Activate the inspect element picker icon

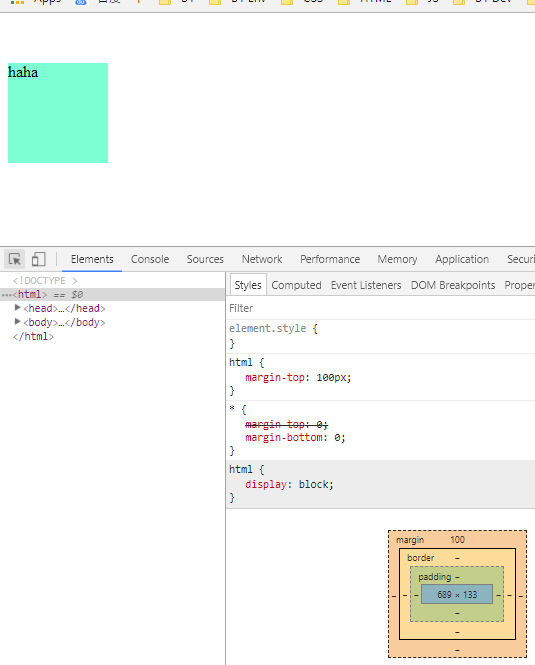(x=15, y=259)
